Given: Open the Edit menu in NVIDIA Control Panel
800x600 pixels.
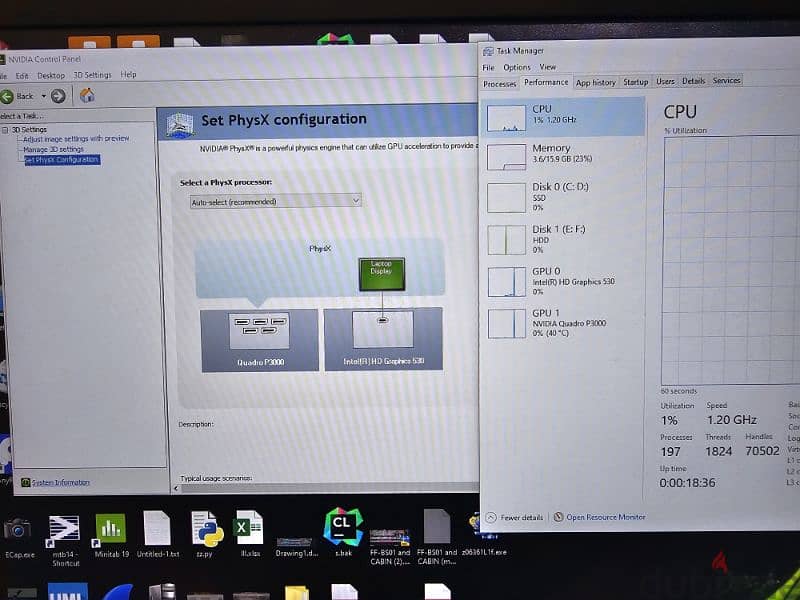Looking at the screenshot, I should click(22, 76).
